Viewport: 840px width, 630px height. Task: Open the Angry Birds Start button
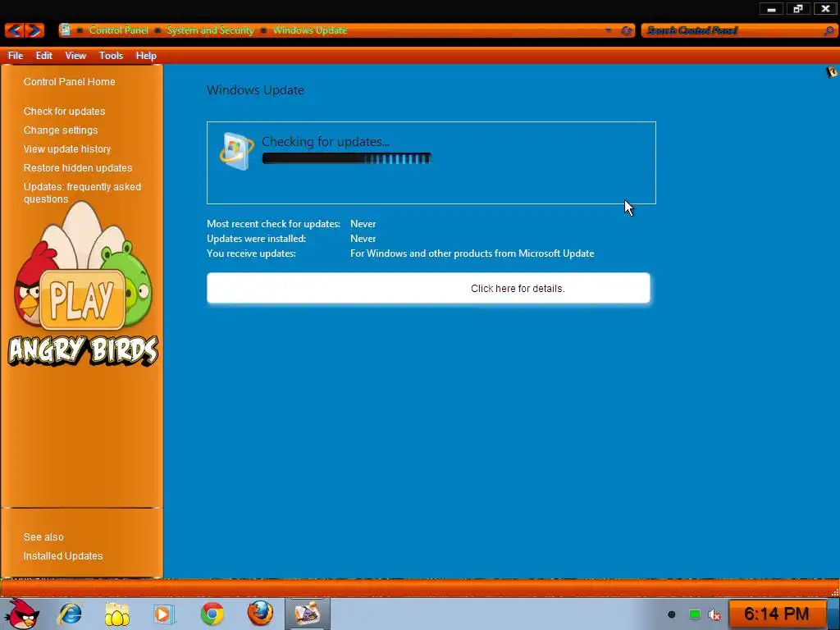coord(22,614)
